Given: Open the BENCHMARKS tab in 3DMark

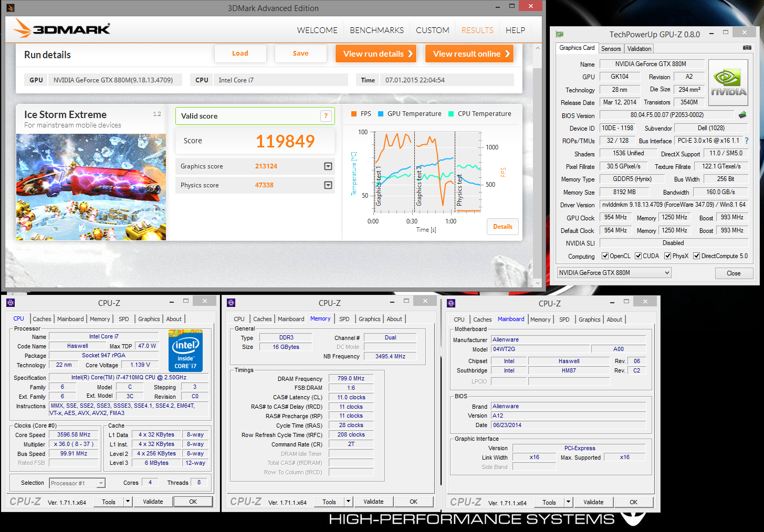Looking at the screenshot, I should coord(377,30).
